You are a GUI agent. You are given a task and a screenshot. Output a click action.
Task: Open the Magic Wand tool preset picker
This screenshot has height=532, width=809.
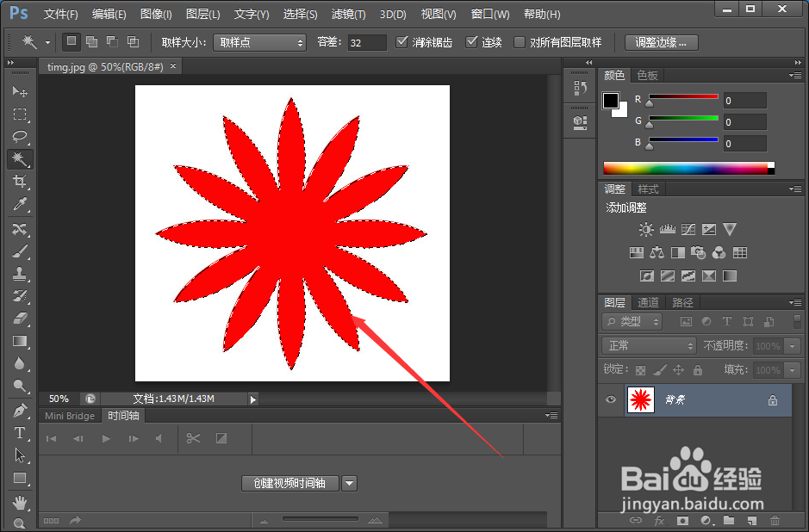tap(47, 43)
